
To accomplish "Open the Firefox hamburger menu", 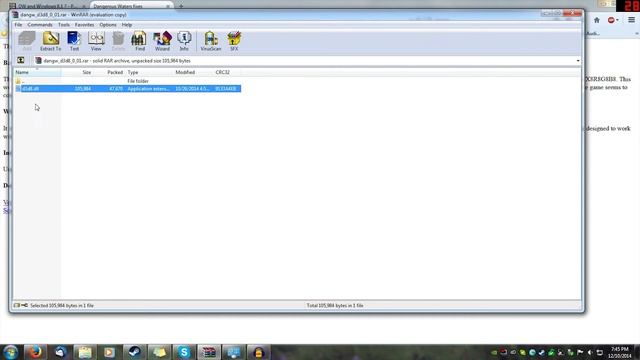I will (631, 20).
